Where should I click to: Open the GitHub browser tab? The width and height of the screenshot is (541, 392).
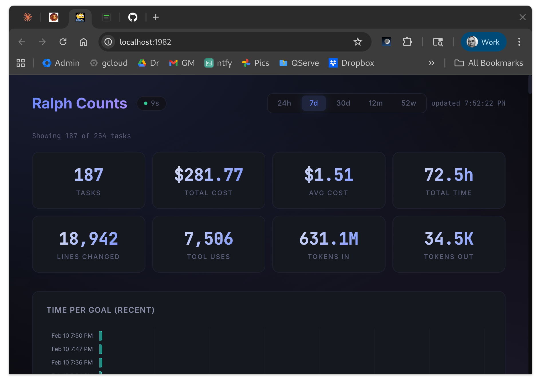(x=132, y=17)
